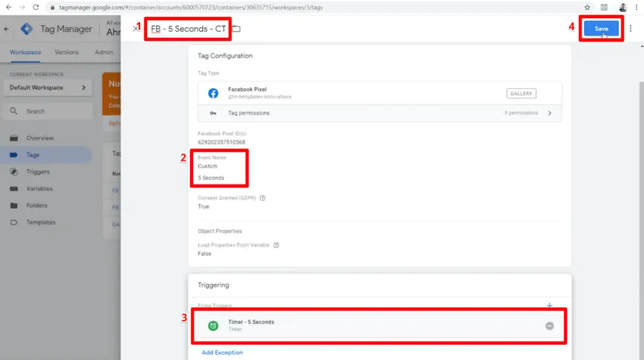
Task: Switch to the Admin tab
Action: pyautogui.click(x=104, y=52)
